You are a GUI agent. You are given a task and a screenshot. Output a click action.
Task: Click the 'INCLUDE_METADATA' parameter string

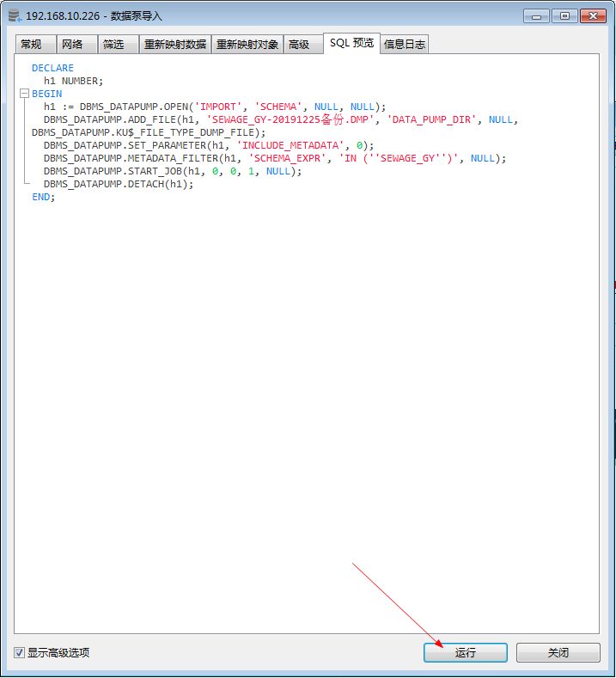(x=290, y=145)
